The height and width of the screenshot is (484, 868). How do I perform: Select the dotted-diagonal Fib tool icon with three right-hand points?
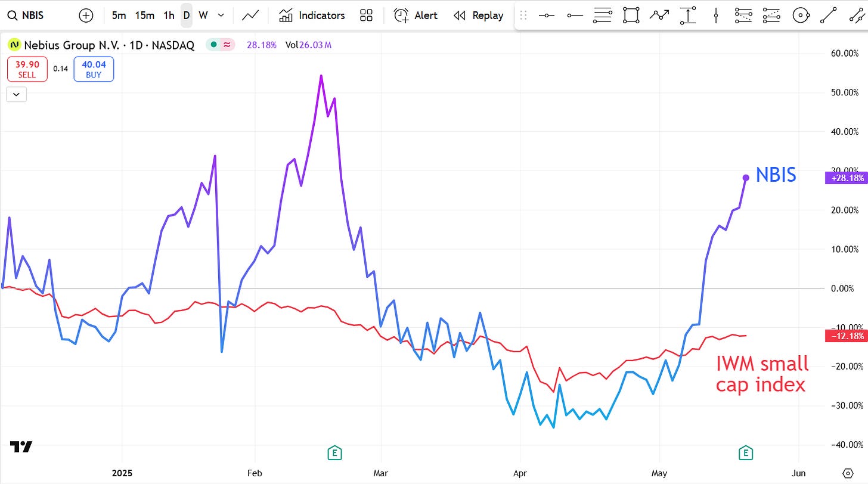click(744, 15)
